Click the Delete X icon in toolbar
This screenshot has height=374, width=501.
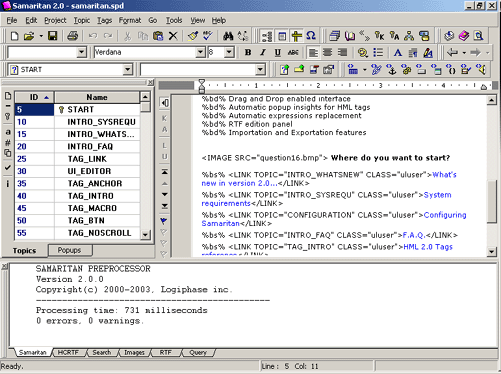(x=173, y=36)
